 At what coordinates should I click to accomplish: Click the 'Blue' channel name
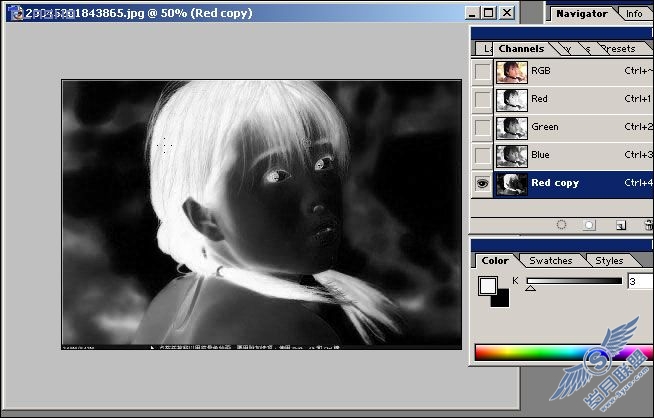coord(540,155)
